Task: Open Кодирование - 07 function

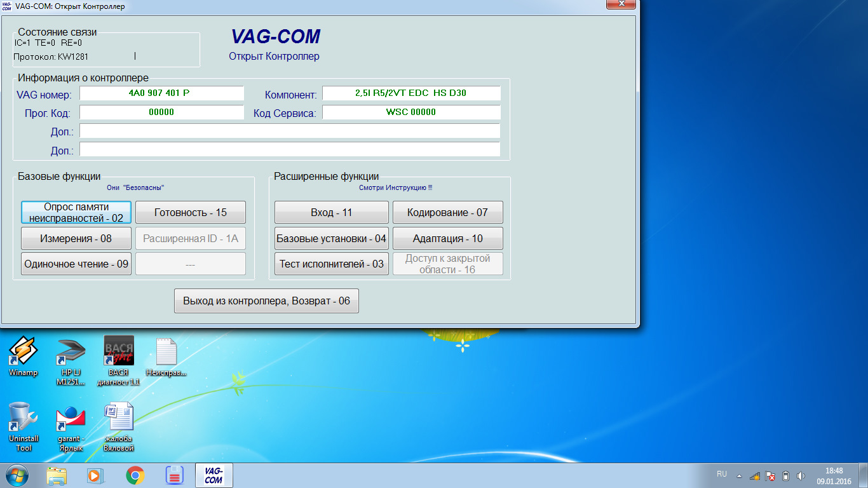Action: tap(448, 212)
